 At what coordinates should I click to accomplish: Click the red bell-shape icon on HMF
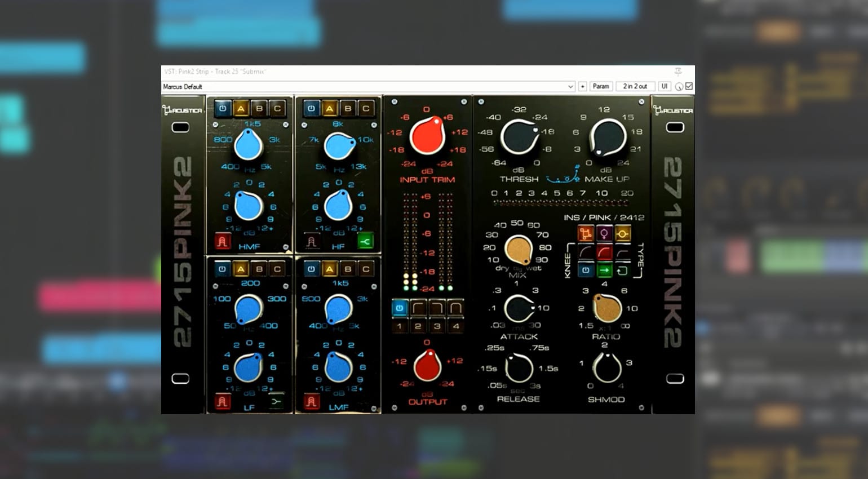[222, 242]
